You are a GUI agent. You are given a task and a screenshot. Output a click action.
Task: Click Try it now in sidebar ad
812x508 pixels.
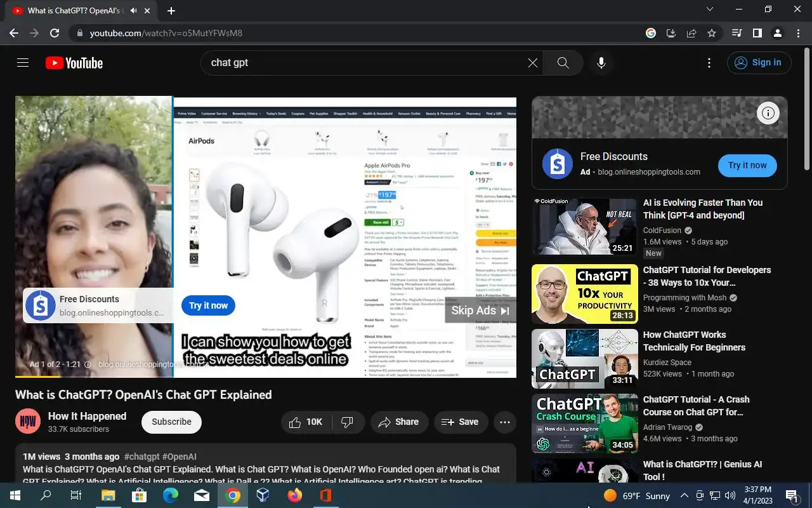747,165
